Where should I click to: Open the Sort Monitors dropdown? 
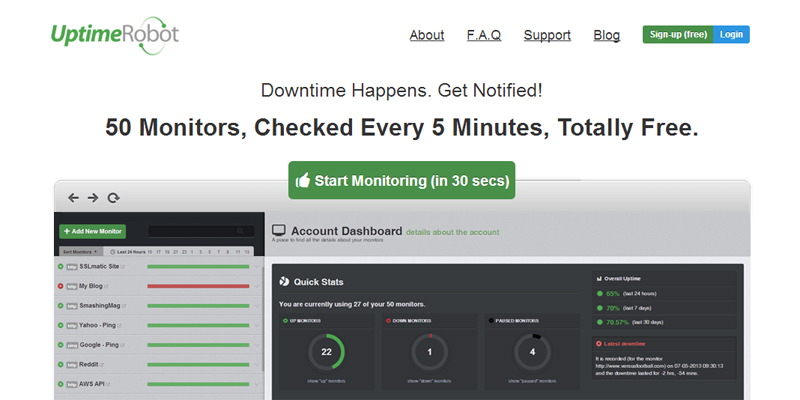click(79, 252)
